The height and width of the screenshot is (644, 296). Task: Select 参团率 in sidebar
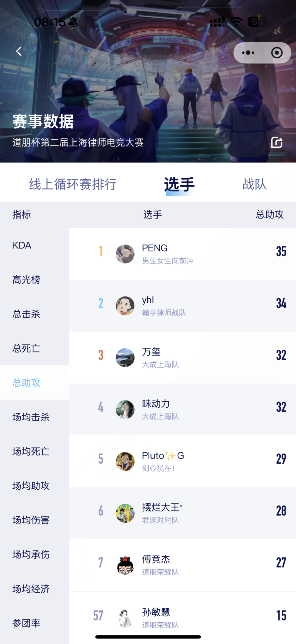[x=26, y=623]
